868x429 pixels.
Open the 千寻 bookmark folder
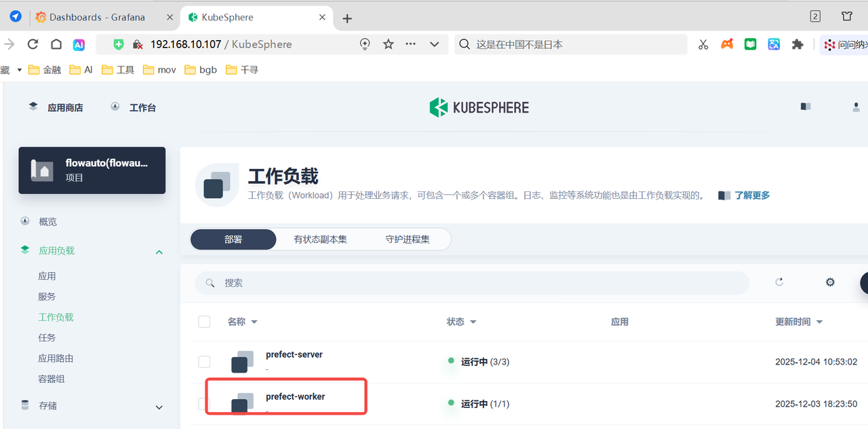[241, 70]
